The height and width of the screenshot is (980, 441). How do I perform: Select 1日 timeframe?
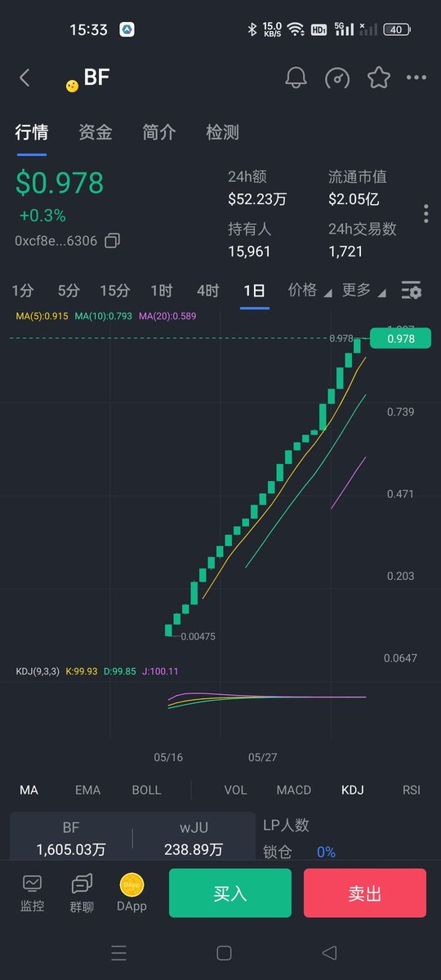point(255,290)
